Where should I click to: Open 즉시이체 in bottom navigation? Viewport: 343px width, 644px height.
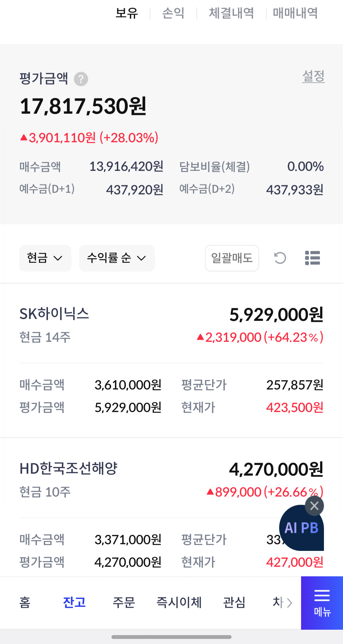(179, 602)
